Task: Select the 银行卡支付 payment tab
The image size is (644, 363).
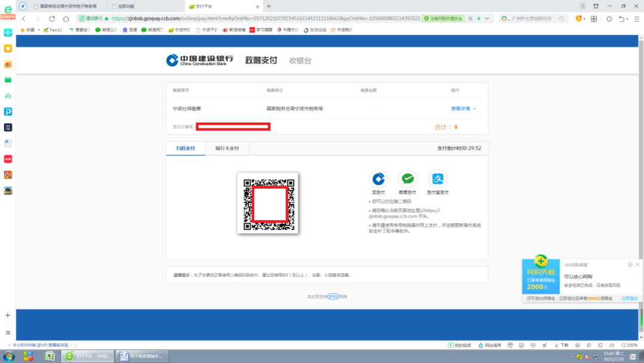Action: [x=227, y=149]
